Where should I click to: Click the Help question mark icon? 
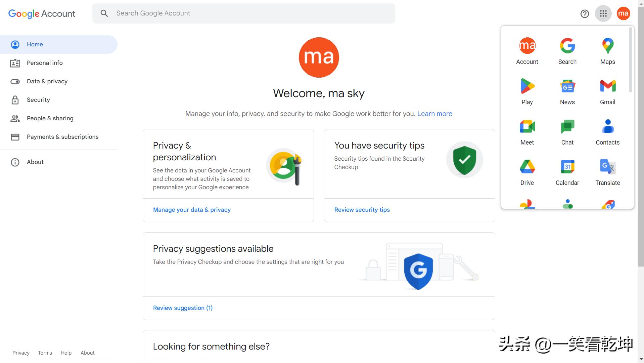pyautogui.click(x=585, y=13)
